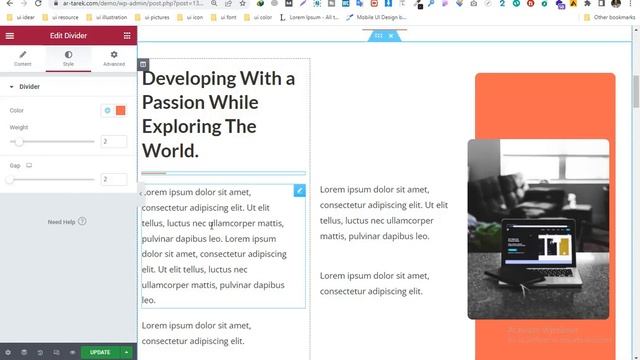Click zoom magnifier icon in address bar
Viewport: 640px width, 360px height.
click(214, 3)
